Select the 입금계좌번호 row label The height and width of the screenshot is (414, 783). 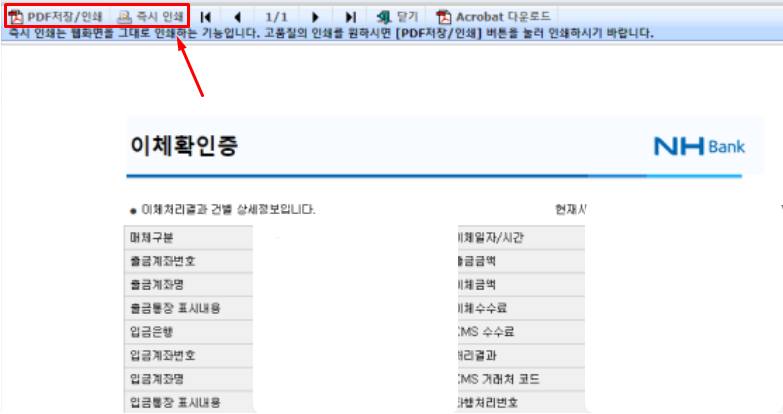click(162, 356)
